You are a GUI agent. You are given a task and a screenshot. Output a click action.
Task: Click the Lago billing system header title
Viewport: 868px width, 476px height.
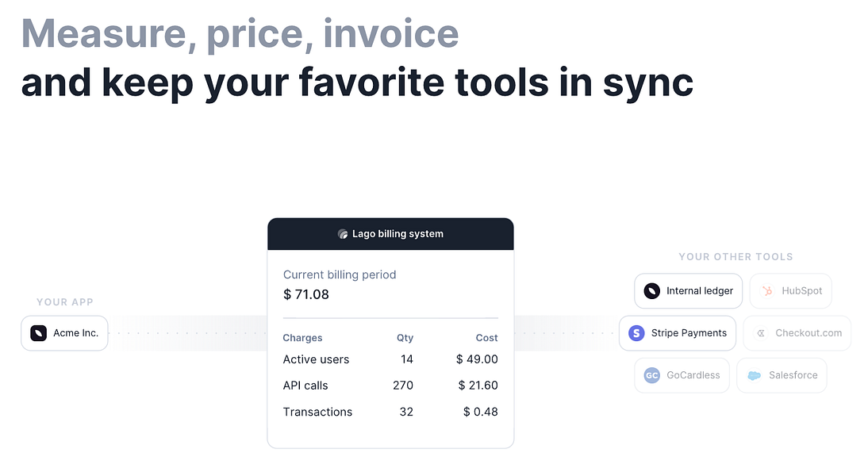coord(398,234)
